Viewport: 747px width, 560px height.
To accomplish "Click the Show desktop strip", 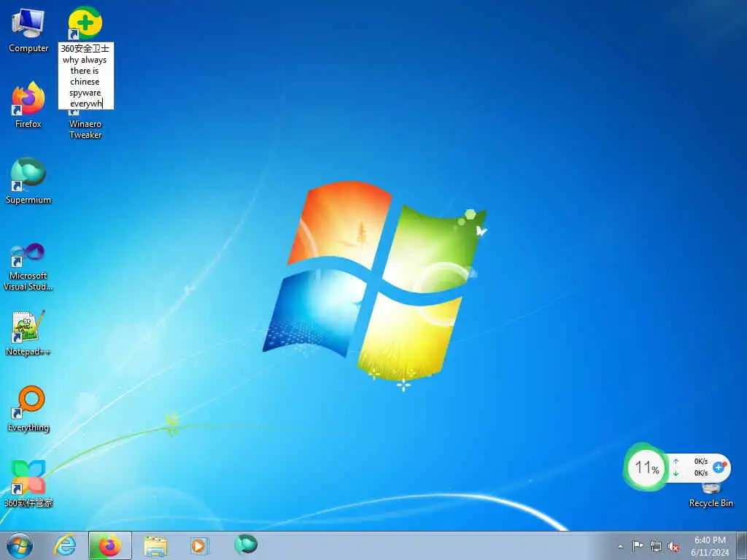I will 742,545.
